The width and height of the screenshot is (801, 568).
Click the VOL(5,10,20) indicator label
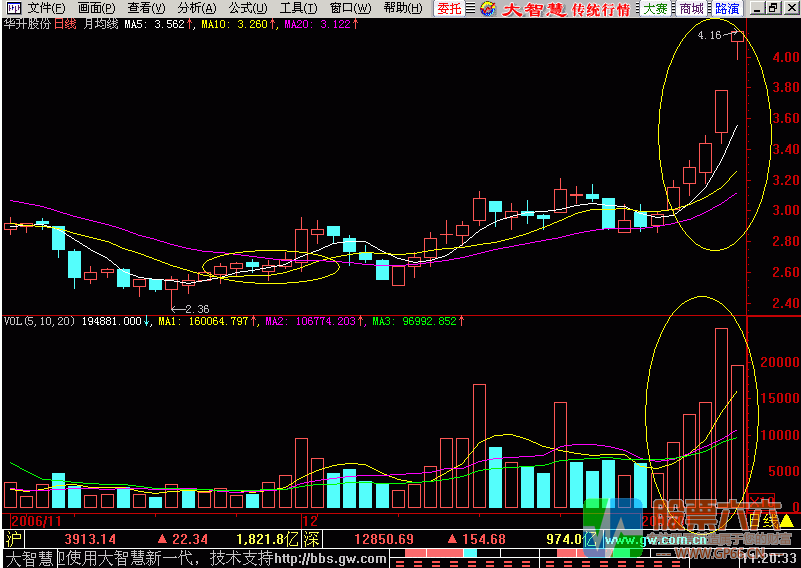pos(40,321)
